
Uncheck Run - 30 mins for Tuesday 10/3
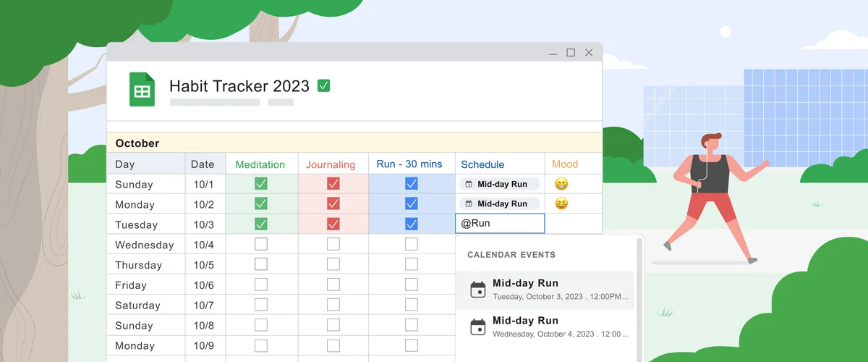(x=411, y=224)
